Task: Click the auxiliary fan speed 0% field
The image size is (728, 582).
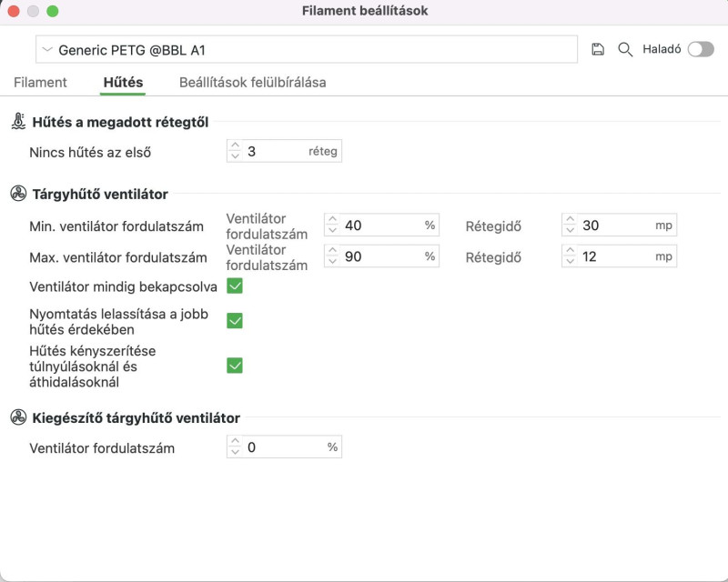Action: point(284,447)
